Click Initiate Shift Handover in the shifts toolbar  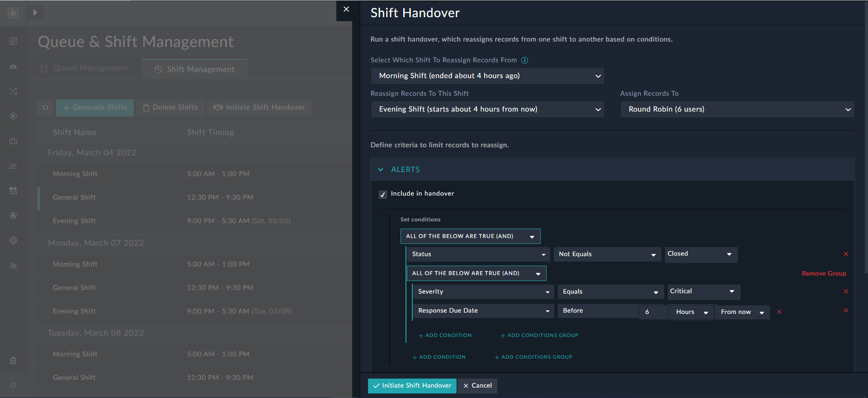[259, 108]
